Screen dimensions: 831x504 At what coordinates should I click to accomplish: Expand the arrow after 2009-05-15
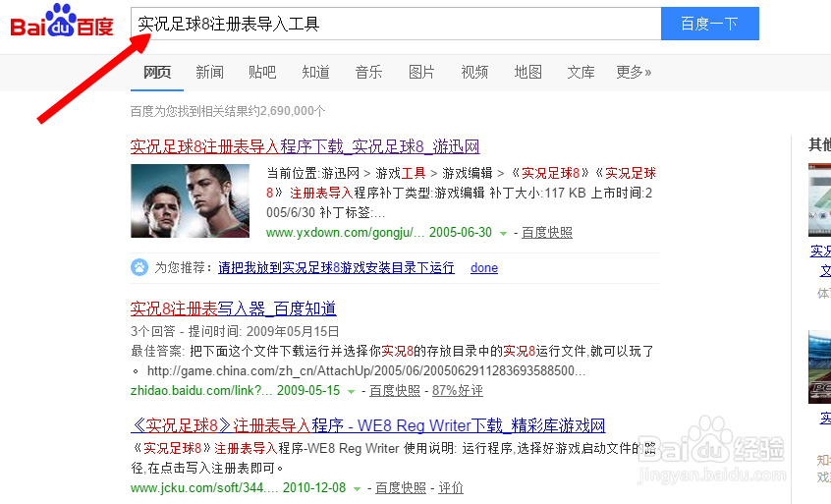[351, 392]
